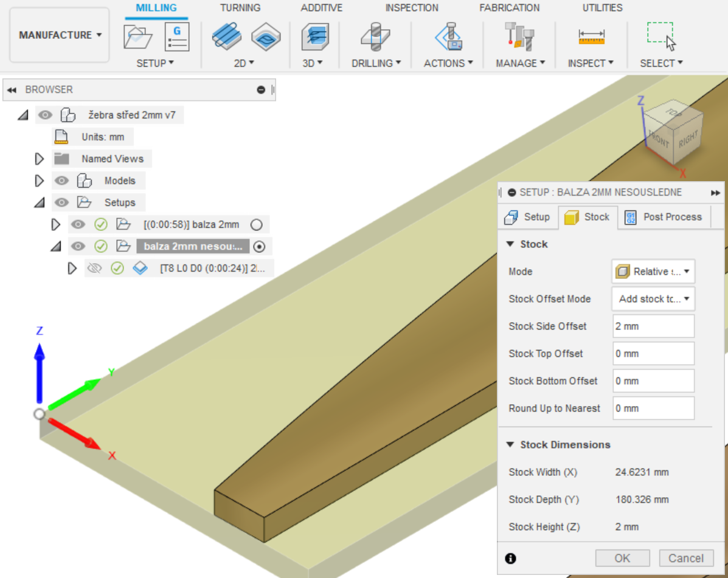Choose the Drilling tool icon

pos(375,37)
